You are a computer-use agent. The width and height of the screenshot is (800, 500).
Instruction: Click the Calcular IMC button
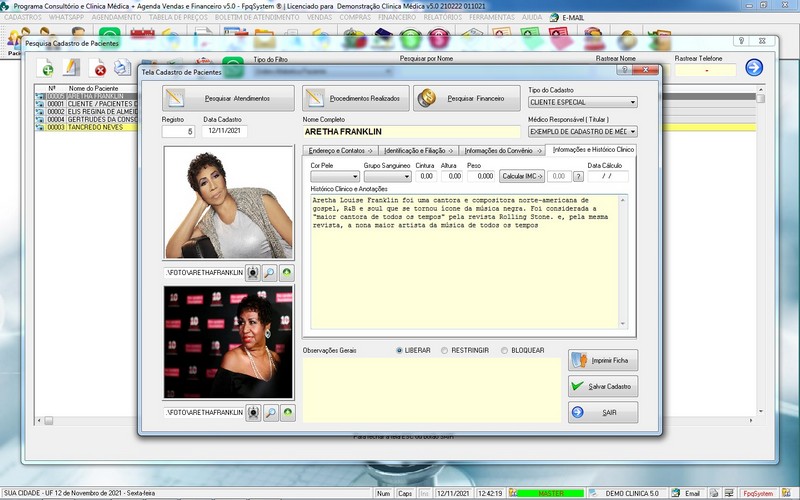(x=522, y=176)
